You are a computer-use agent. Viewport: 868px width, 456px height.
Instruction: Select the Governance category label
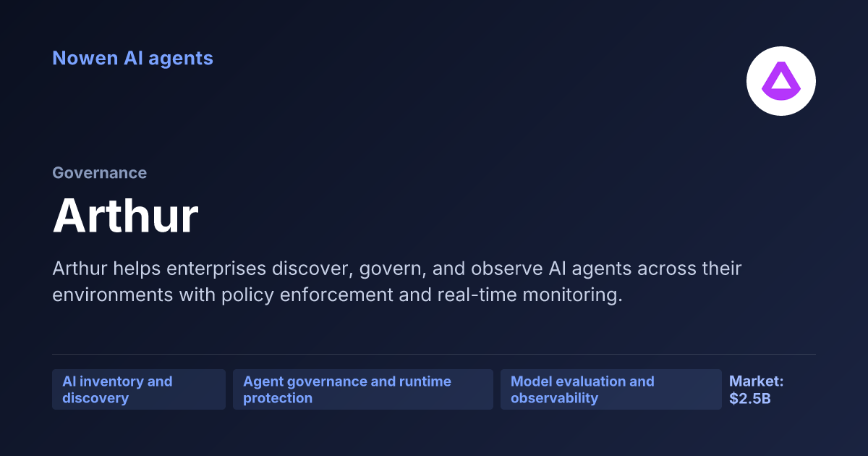click(99, 173)
